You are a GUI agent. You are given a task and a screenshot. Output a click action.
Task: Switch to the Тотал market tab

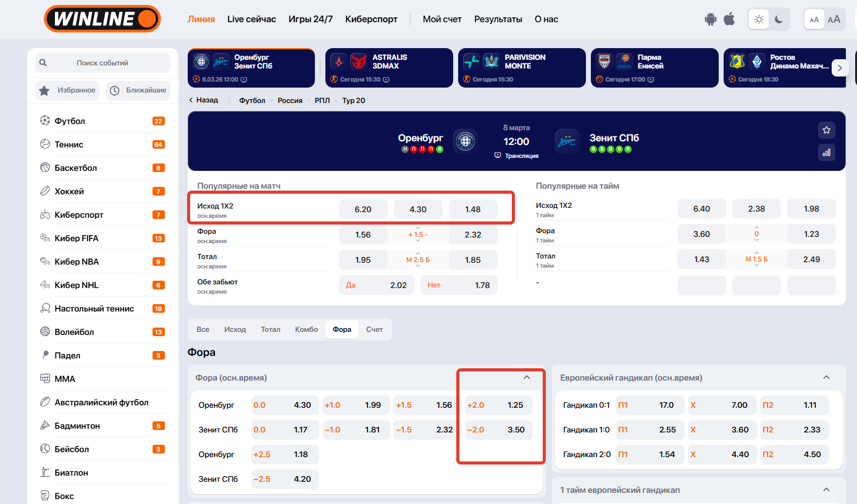[270, 329]
